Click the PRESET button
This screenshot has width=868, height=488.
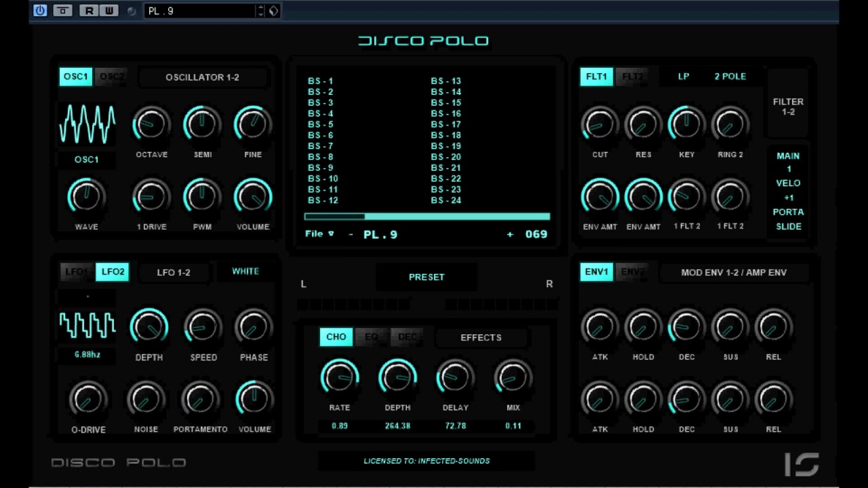click(427, 277)
